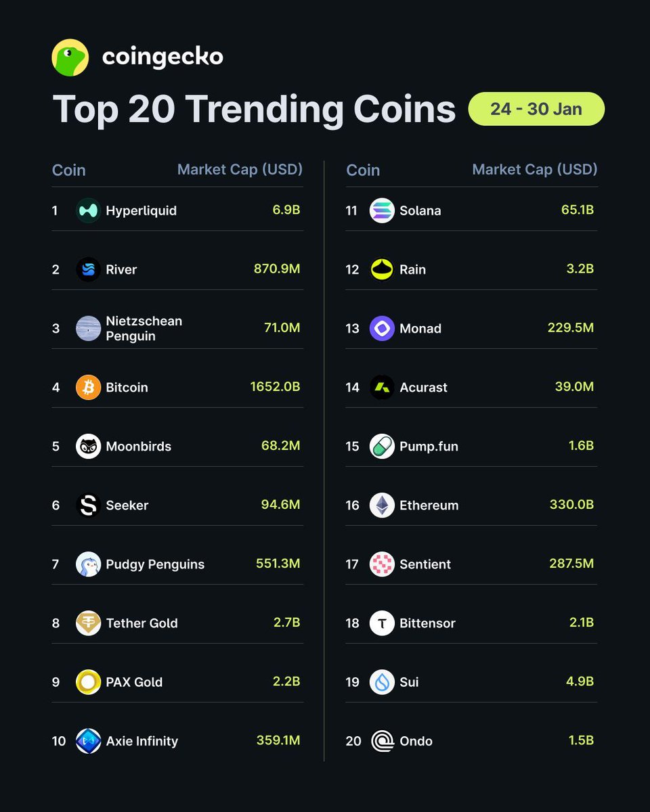
Task: Click the Nietzschean Penguin coin name
Action: point(144,328)
